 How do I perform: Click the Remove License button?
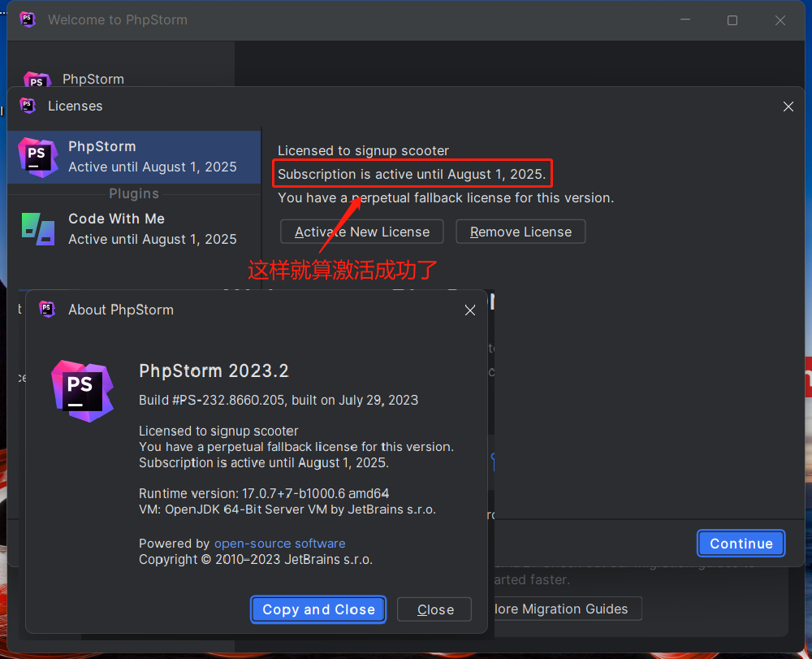pyautogui.click(x=521, y=232)
